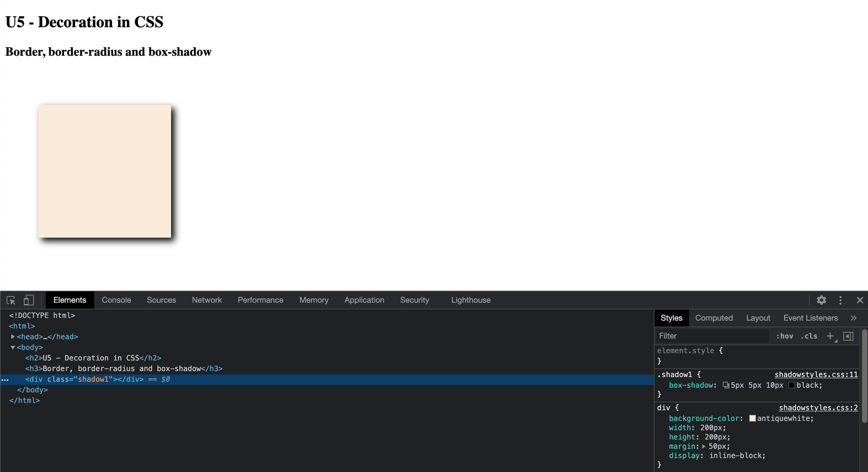Viewport: 868px width, 472px height.
Task: Open the Security tab
Action: click(x=414, y=300)
